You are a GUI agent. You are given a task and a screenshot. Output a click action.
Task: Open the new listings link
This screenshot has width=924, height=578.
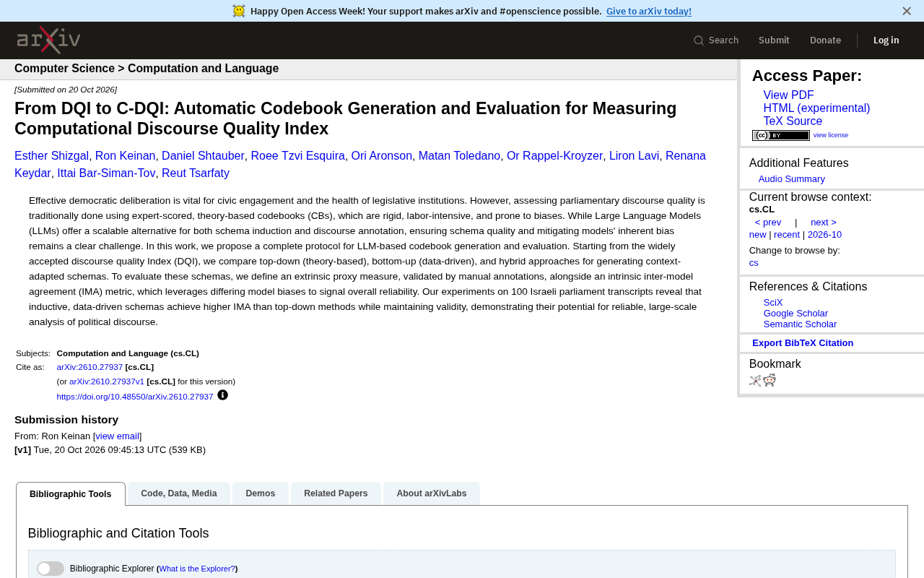click(758, 235)
